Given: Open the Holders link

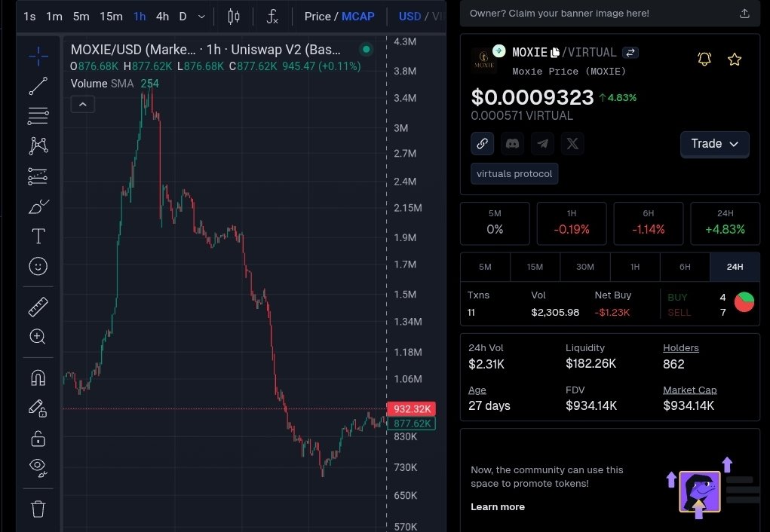Looking at the screenshot, I should [680, 348].
